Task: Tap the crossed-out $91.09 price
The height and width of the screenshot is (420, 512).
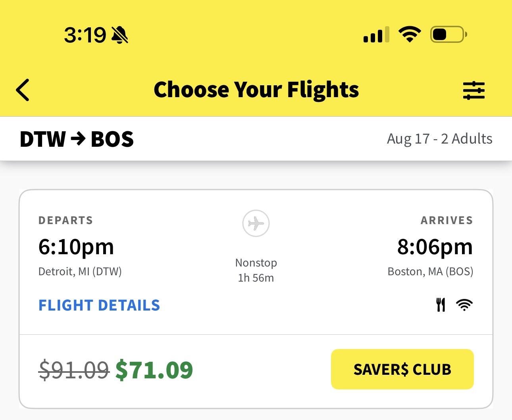Action: point(74,370)
